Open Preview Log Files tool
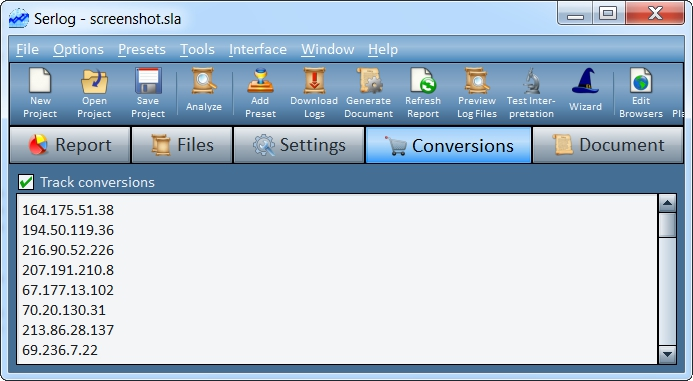693x381 pixels. click(x=477, y=93)
